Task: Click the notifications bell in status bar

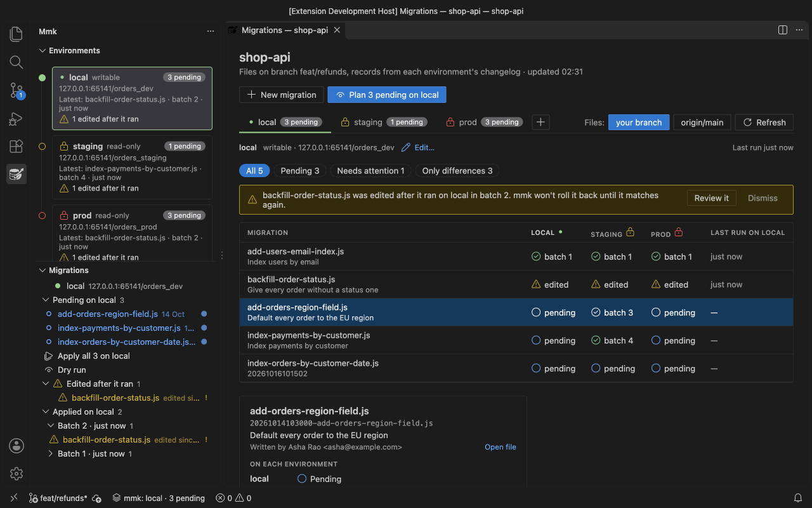Action: pyautogui.click(x=798, y=498)
